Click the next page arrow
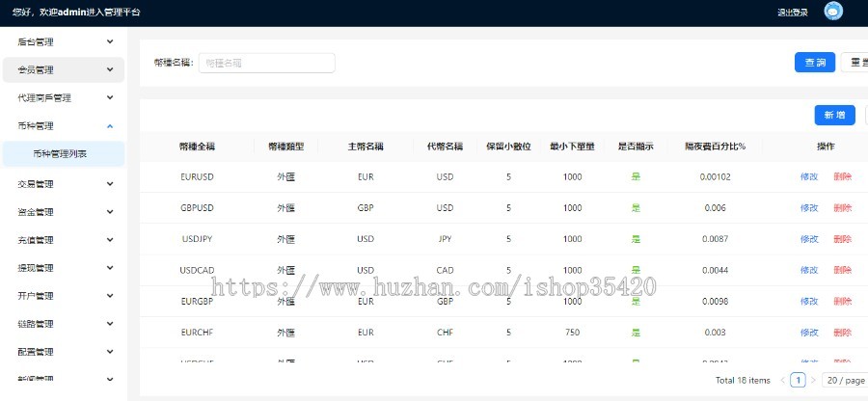Viewport: 868px width, 401px height. point(813,380)
